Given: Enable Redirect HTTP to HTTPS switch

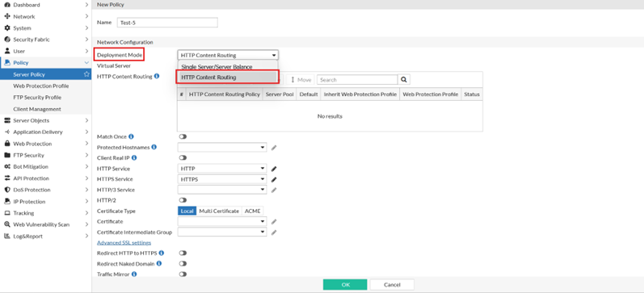Looking at the screenshot, I should tap(183, 253).
